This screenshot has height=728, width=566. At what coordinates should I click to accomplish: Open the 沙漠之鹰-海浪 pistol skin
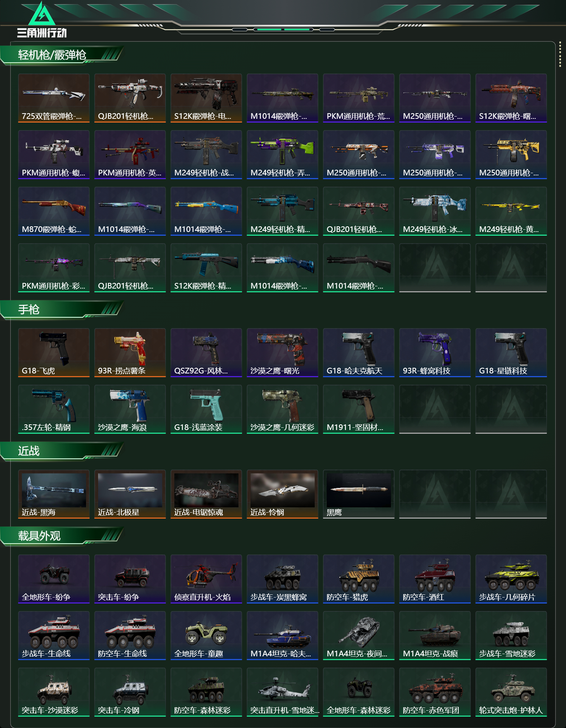click(x=130, y=409)
